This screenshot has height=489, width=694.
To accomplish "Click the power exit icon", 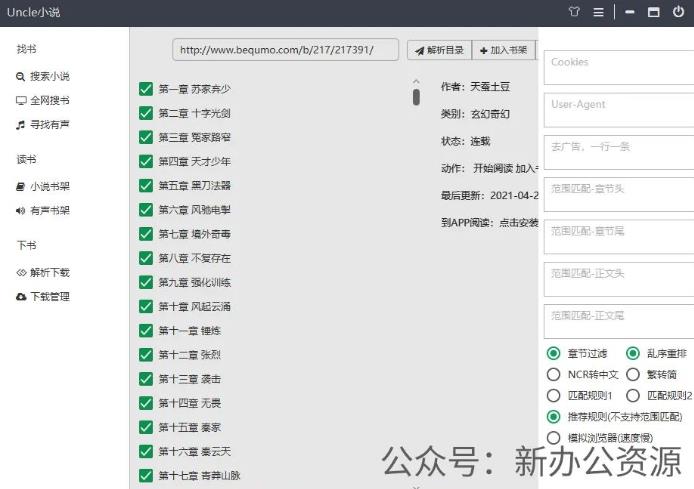I will 679,12.
